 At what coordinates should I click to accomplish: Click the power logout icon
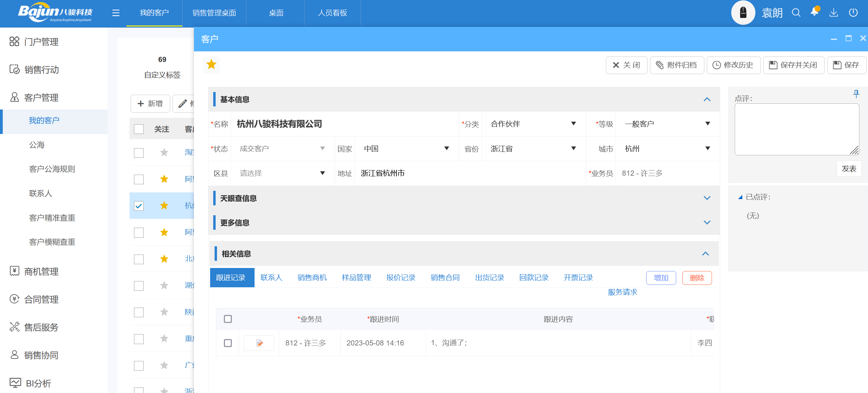(853, 13)
